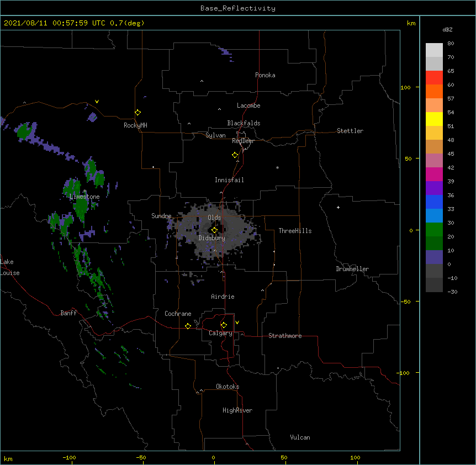This screenshot has height=465, width=476.
Task: Select the Olds label in the radar echo
Action: [214, 218]
